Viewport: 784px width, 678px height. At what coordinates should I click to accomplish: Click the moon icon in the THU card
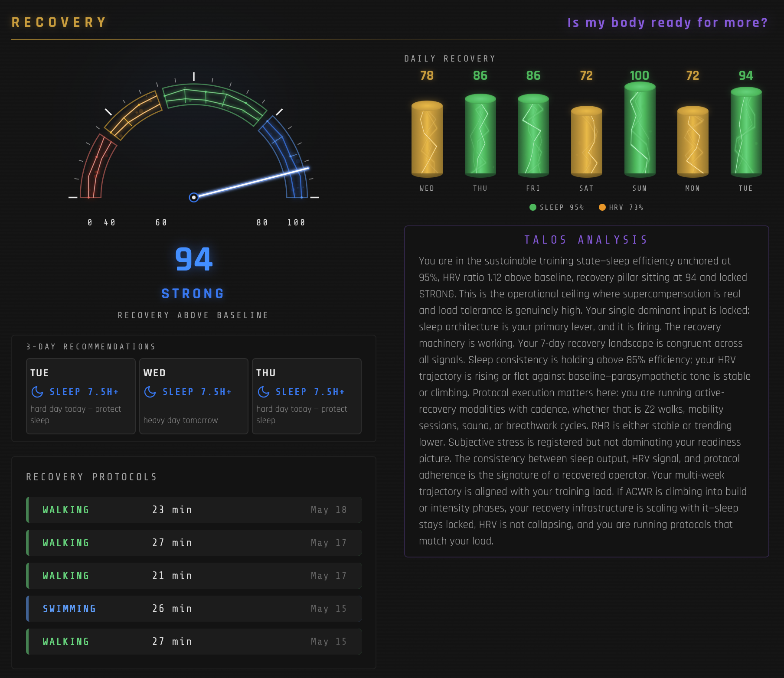(x=264, y=392)
